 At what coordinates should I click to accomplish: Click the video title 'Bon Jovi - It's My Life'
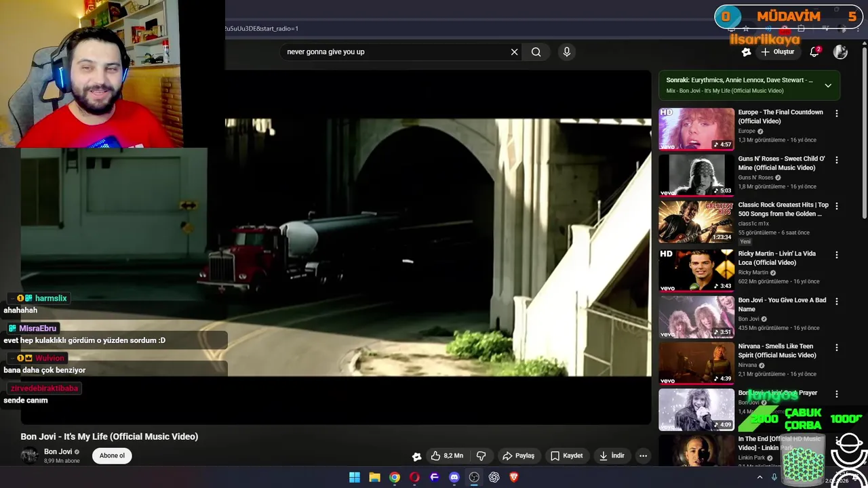[x=109, y=436]
